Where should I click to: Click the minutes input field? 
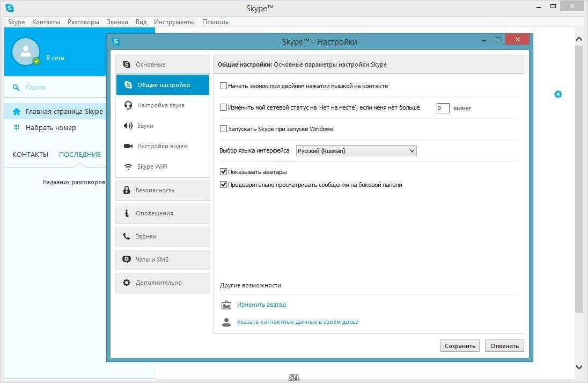(443, 108)
